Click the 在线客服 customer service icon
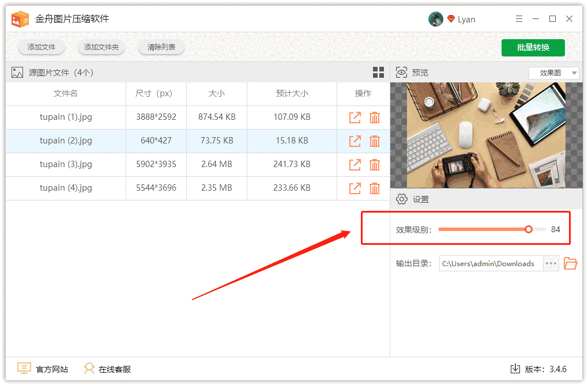This screenshot has width=588, height=386. [89, 368]
